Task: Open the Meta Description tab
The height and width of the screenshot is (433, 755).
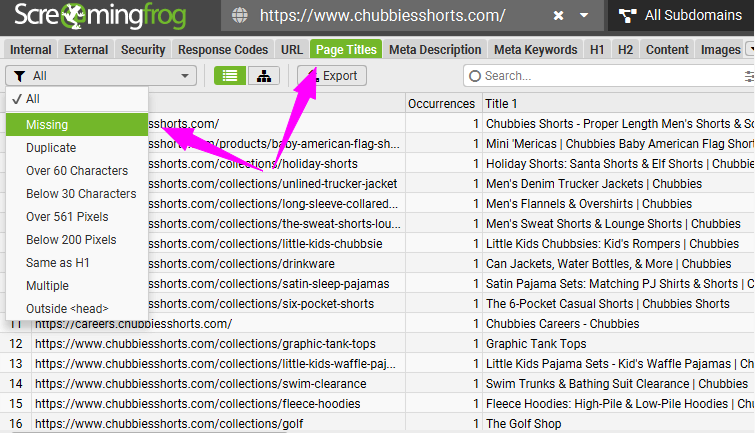Action: click(435, 50)
